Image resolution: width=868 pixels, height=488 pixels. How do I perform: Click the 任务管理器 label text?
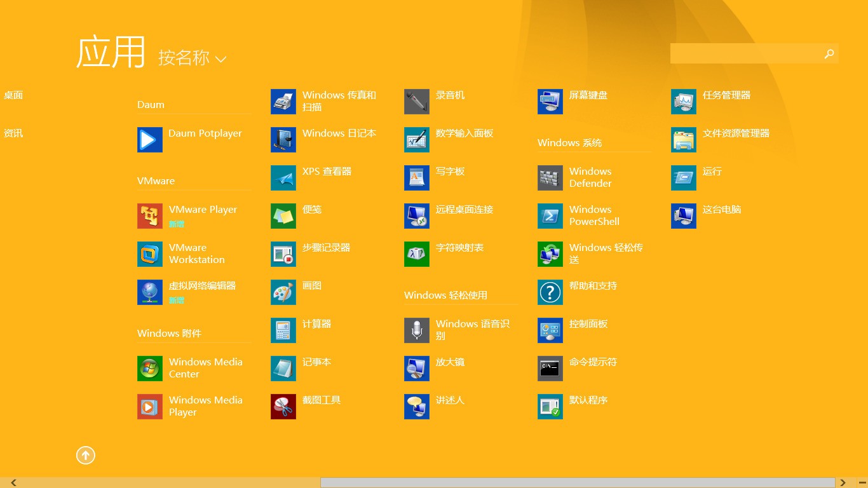pos(726,95)
